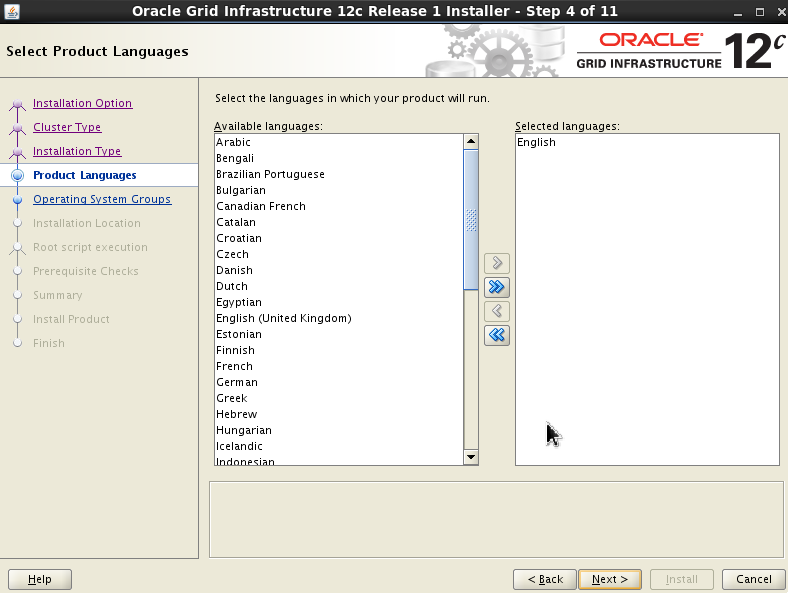788x593 pixels.
Task: Select Egyptian in Available languages
Action: coord(339,303)
